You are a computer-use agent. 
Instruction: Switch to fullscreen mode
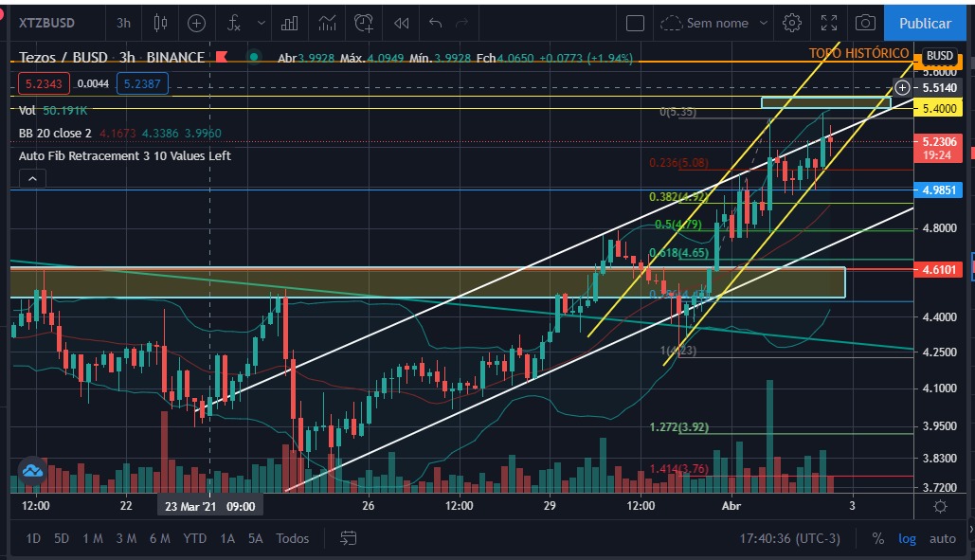pos(829,23)
